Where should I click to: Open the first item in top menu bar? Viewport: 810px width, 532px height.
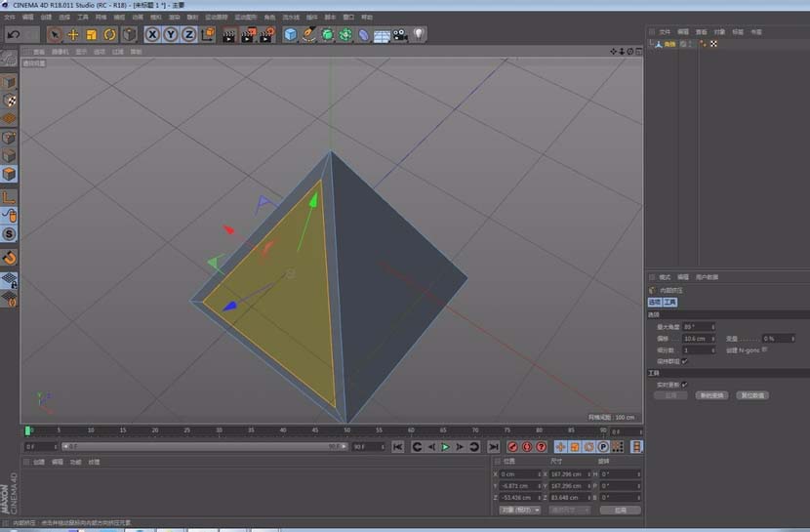pos(10,17)
